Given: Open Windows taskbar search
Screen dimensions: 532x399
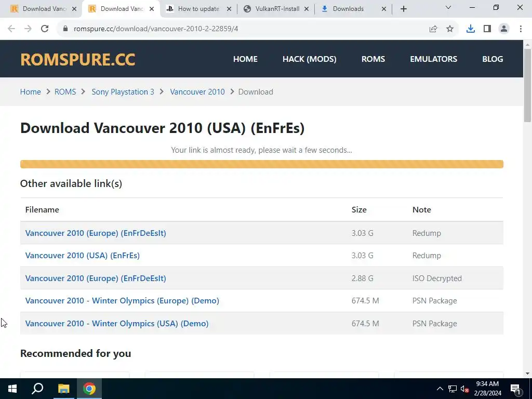Looking at the screenshot, I should point(37,389).
